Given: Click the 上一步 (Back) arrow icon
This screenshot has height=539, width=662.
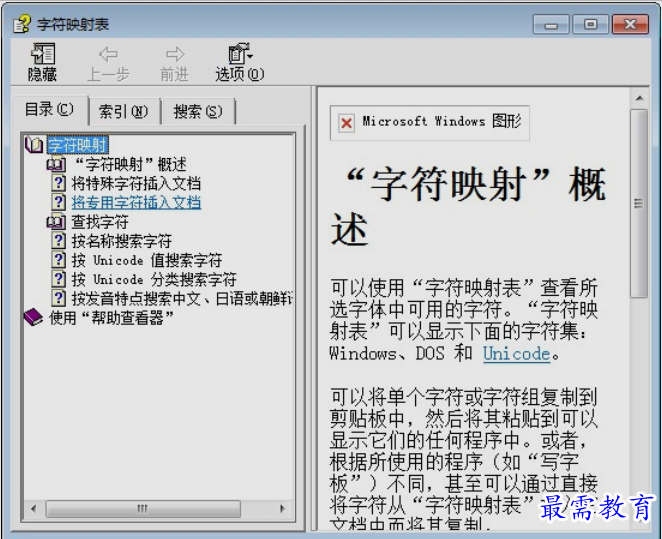Looking at the screenshot, I should (109, 54).
